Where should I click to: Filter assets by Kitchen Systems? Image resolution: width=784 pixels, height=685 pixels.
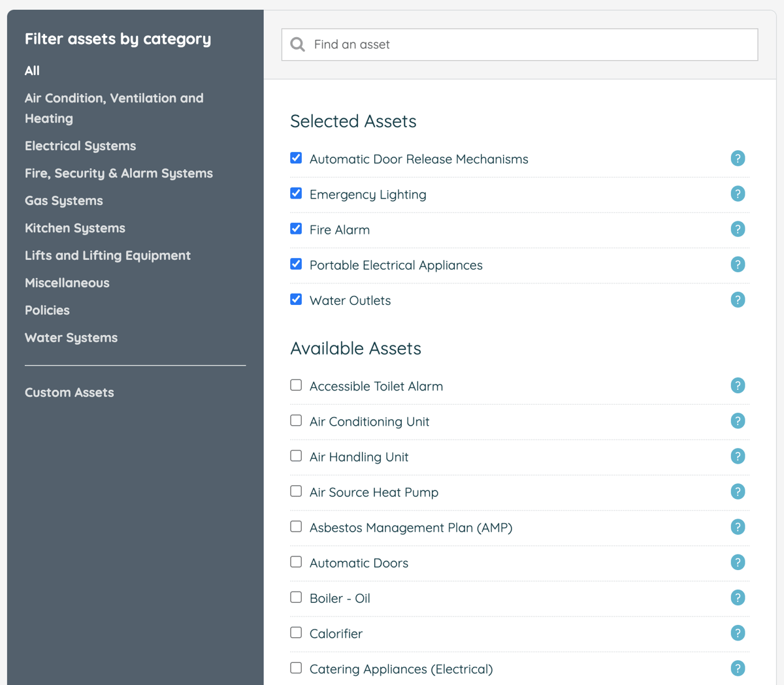74,227
